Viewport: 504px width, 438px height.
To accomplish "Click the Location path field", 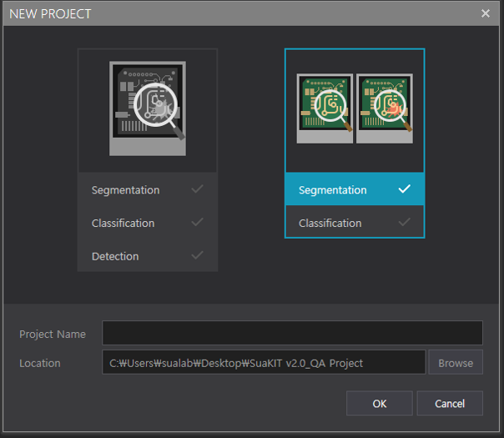I will (x=264, y=362).
